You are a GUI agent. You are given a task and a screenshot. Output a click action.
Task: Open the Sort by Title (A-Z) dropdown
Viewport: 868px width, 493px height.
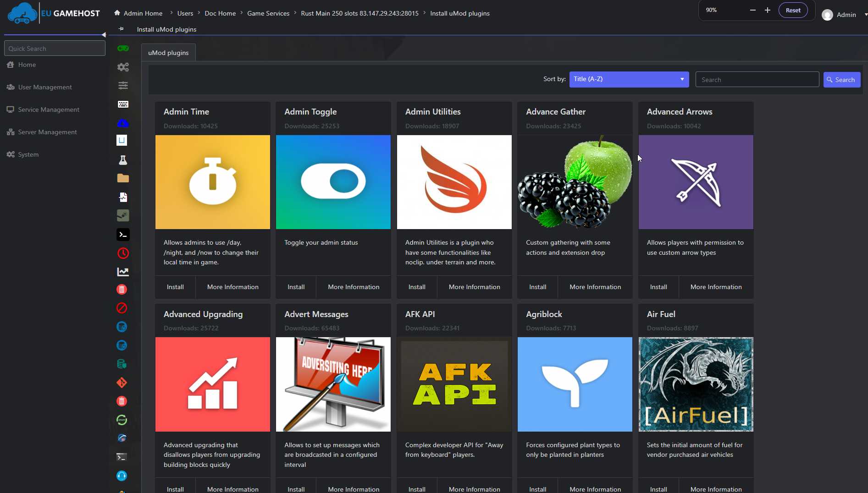pos(628,79)
